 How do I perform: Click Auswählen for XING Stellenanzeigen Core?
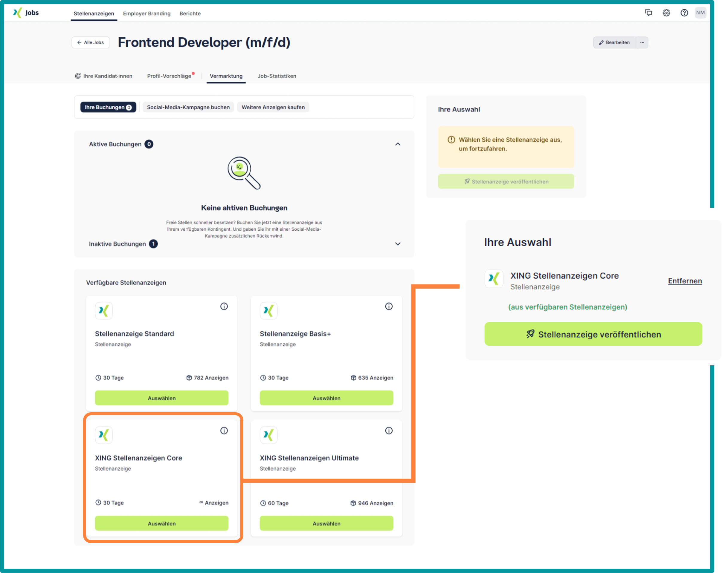pyautogui.click(x=161, y=523)
